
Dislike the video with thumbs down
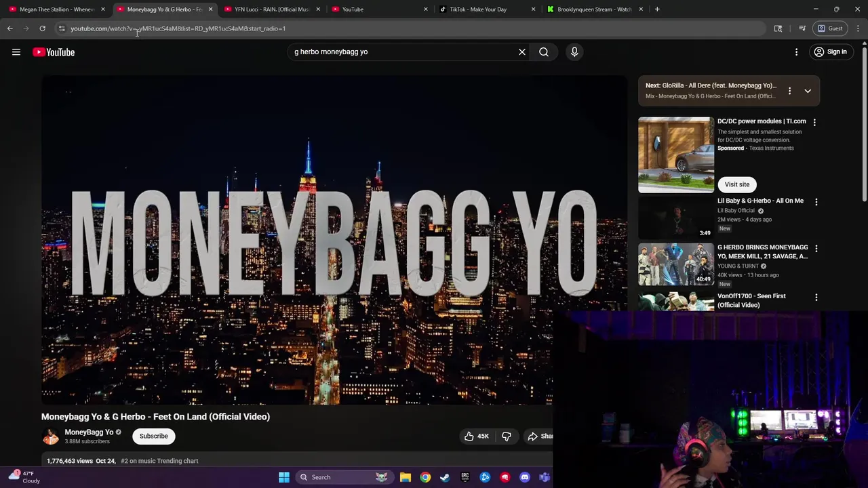[x=507, y=436]
